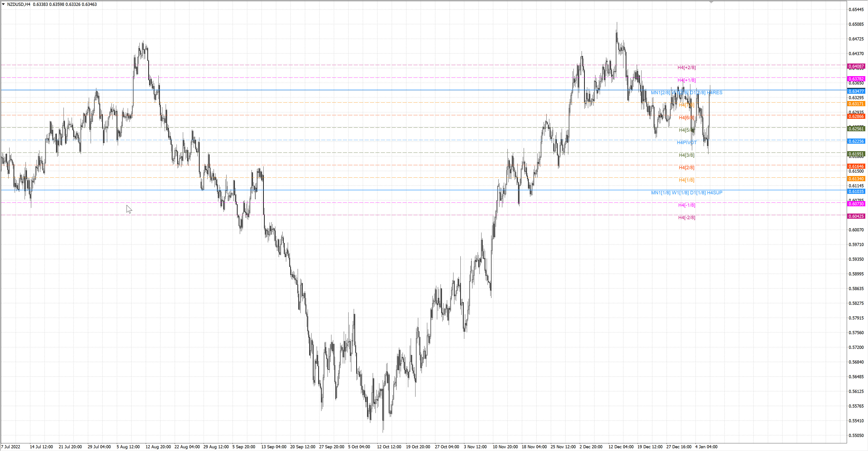Click the 29 Jul 04:00 time label
The height and width of the screenshot is (451, 868).
(99, 447)
